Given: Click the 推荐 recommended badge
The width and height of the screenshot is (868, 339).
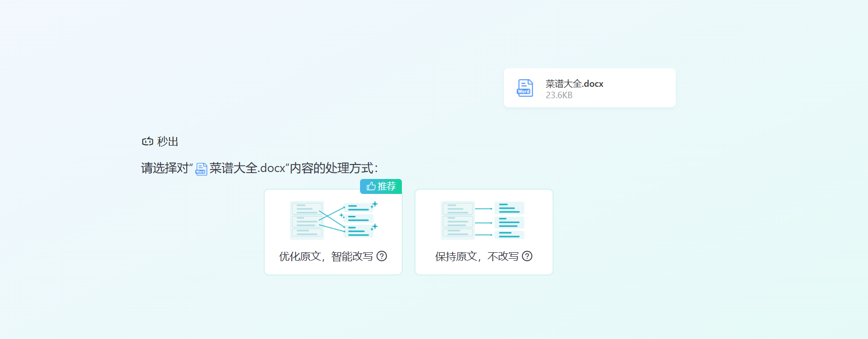Looking at the screenshot, I should tap(381, 186).
